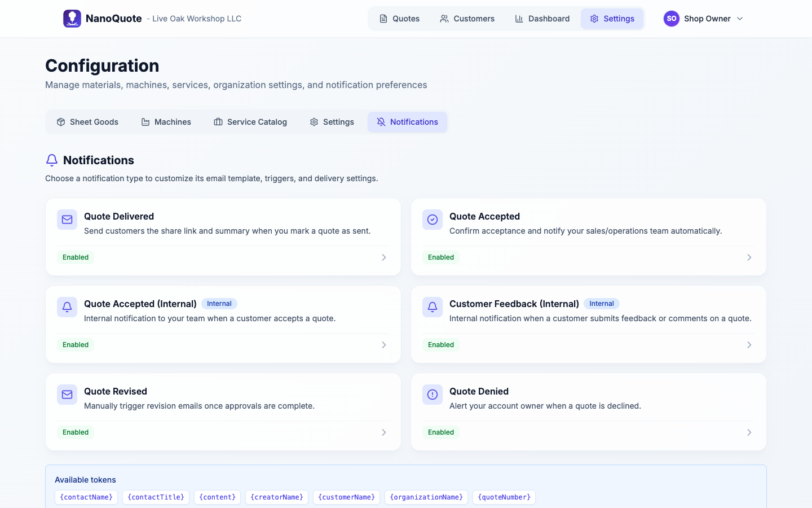The height and width of the screenshot is (508, 812).
Task: Click the Settings gear icon in navigation
Action: (x=594, y=19)
